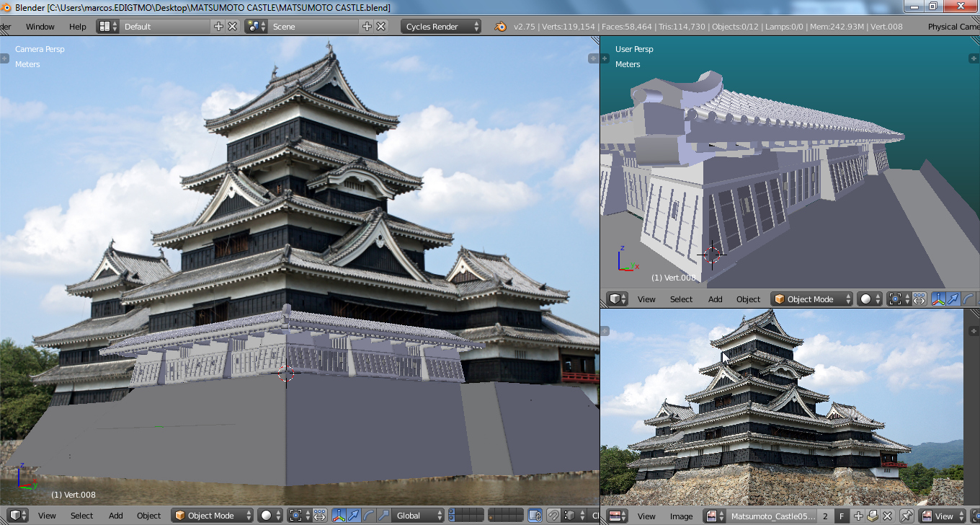Image resolution: width=980 pixels, height=525 pixels.
Task: Open Select menu in camera viewport header
Action: coord(81,516)
